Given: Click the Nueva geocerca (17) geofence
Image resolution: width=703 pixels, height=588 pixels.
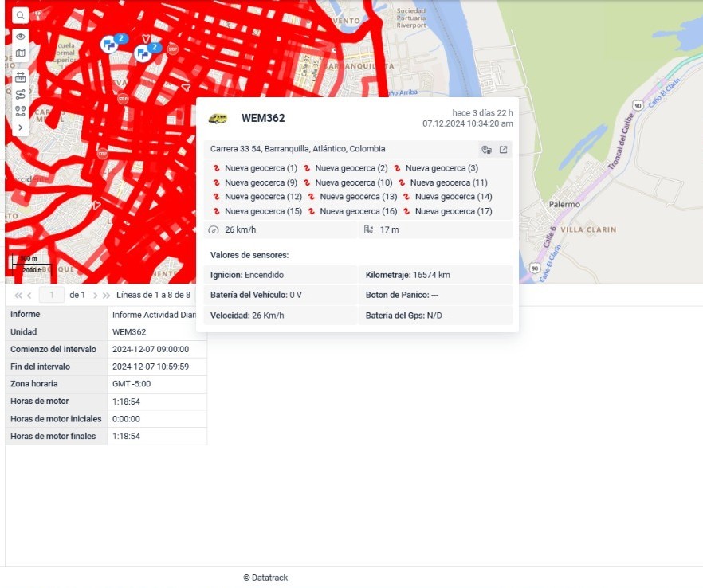Looking at the screenshot, I should pos(453,211).
